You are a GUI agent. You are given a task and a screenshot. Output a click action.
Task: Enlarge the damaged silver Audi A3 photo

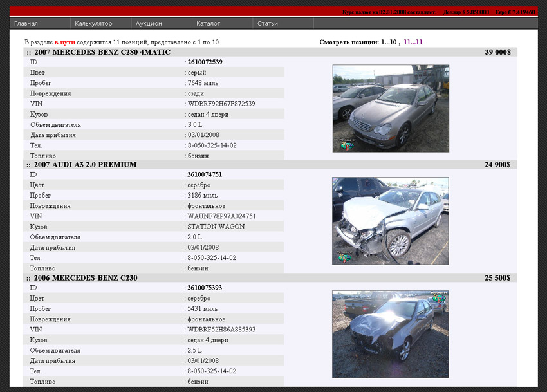click(x=390, y=221)
